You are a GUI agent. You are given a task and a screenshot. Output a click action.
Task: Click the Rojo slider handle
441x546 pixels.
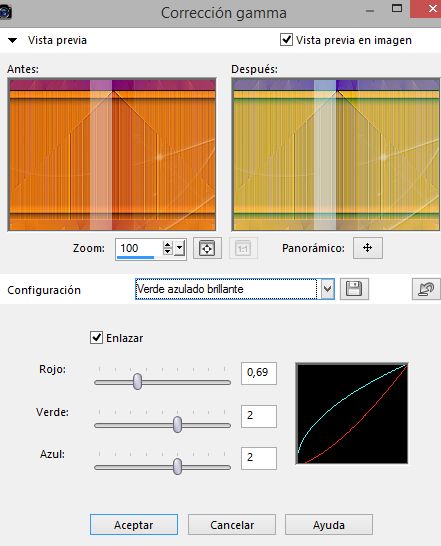(138, 381)
